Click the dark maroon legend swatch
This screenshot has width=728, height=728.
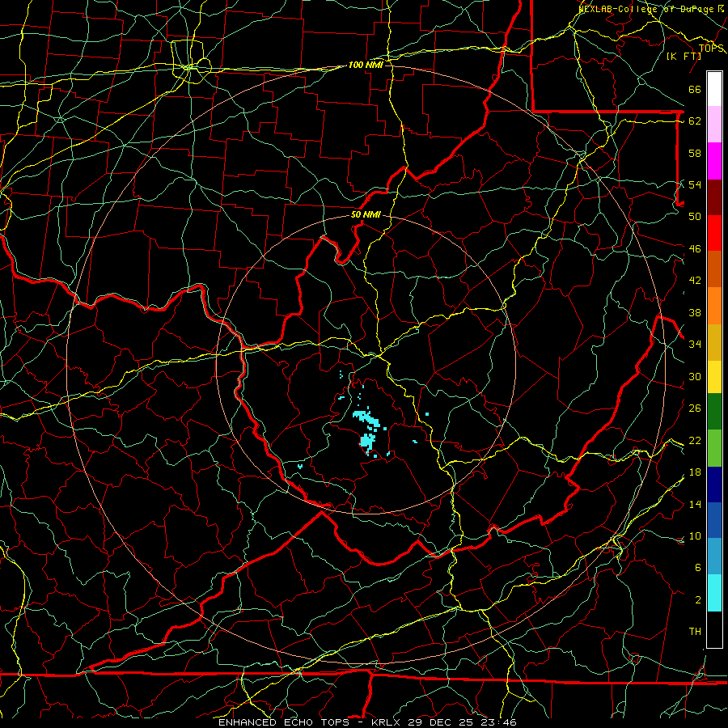tap(714, 197)
